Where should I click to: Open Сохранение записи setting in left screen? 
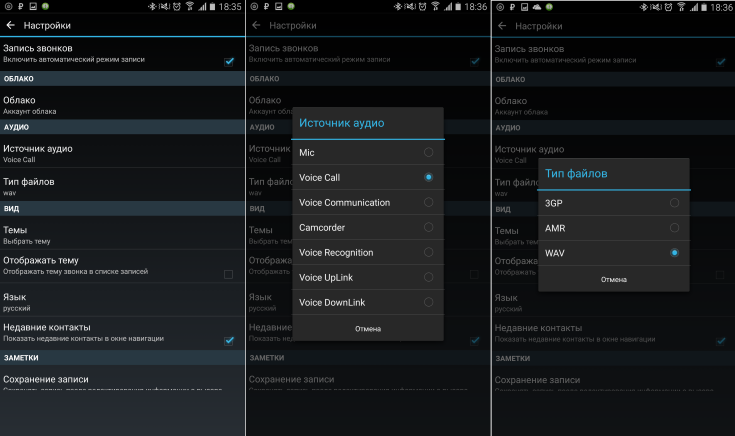122,379
